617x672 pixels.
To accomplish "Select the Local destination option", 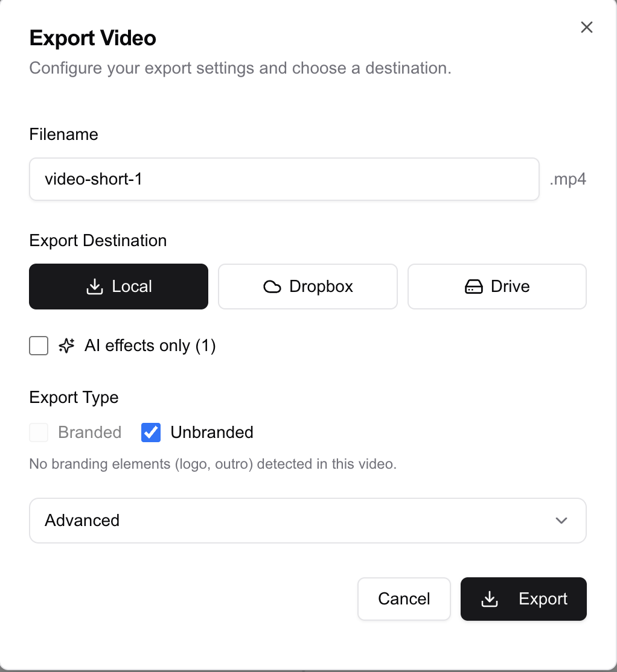I will pyautogui.click(x=118, y=286).
